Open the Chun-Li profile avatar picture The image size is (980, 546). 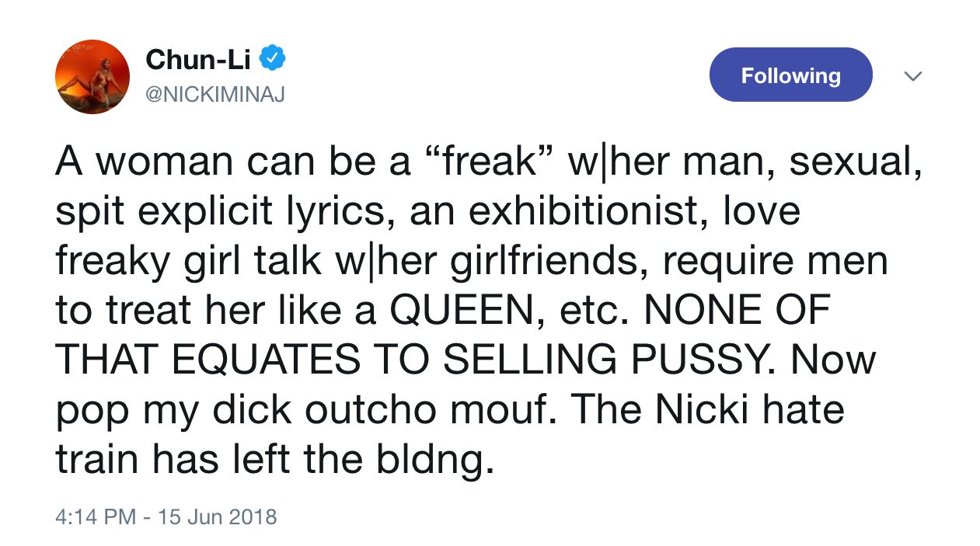coord(92,76)
